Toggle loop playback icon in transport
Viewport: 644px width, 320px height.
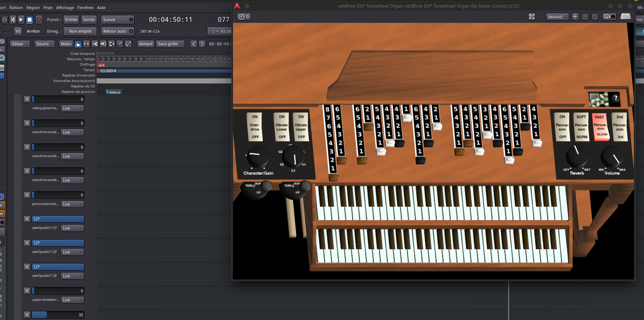tap(4, 20)
